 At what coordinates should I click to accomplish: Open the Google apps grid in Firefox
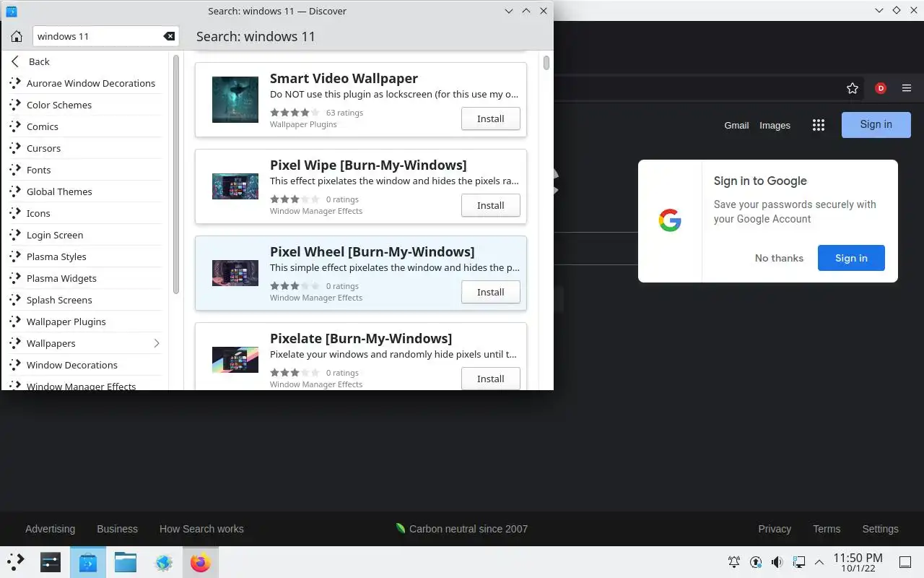[x=818, y=125]
